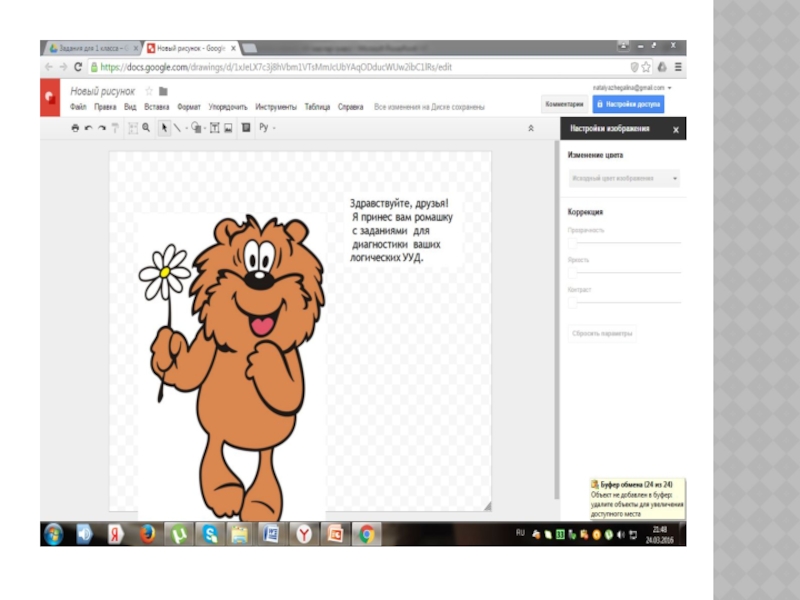800x600 pixels.
Task: Star the drawing next to its title
Action: coord(149,91)
